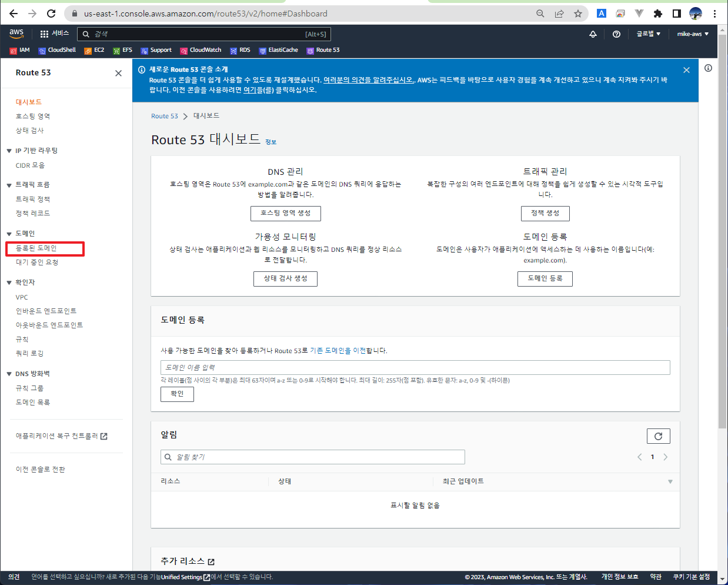Bookmark this page with the star icon
Viewport: 728px width, 585px height.
point(578,14)
